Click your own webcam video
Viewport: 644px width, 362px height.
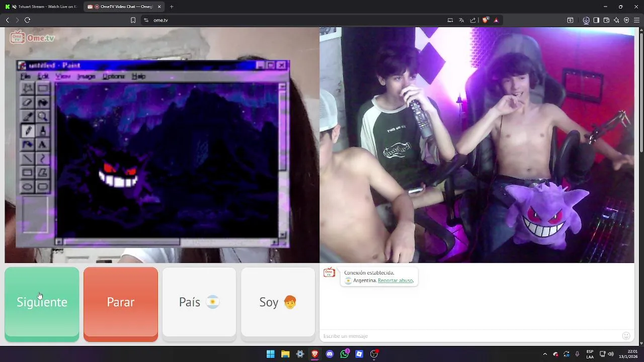pyautogui.click(x=477, y=145)
